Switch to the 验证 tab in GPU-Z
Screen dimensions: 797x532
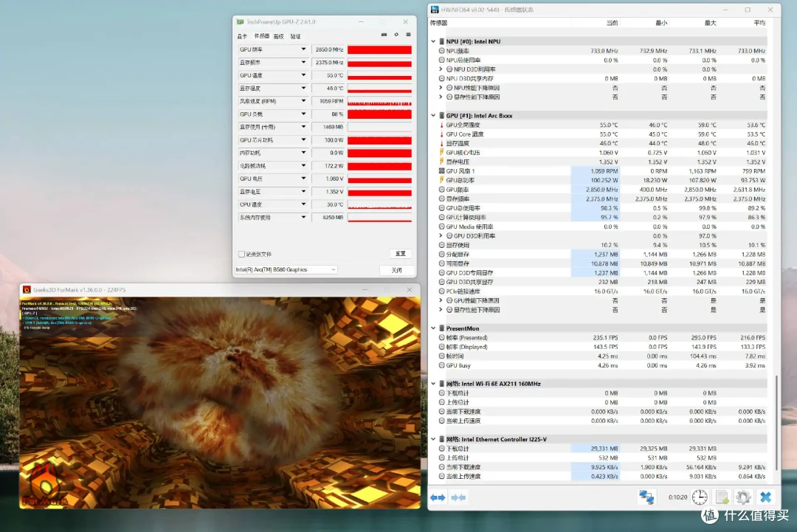point(295,37)
